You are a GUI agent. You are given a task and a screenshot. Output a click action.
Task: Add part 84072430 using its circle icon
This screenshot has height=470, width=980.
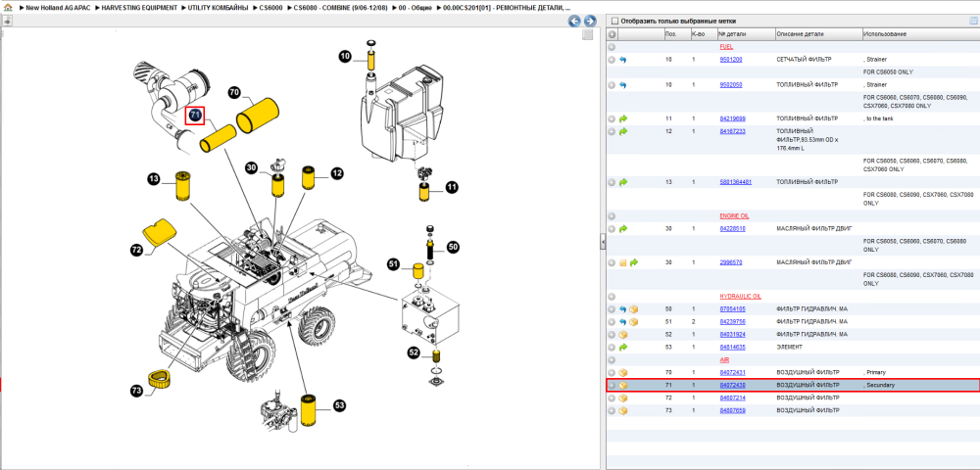[x=612, y=385]
